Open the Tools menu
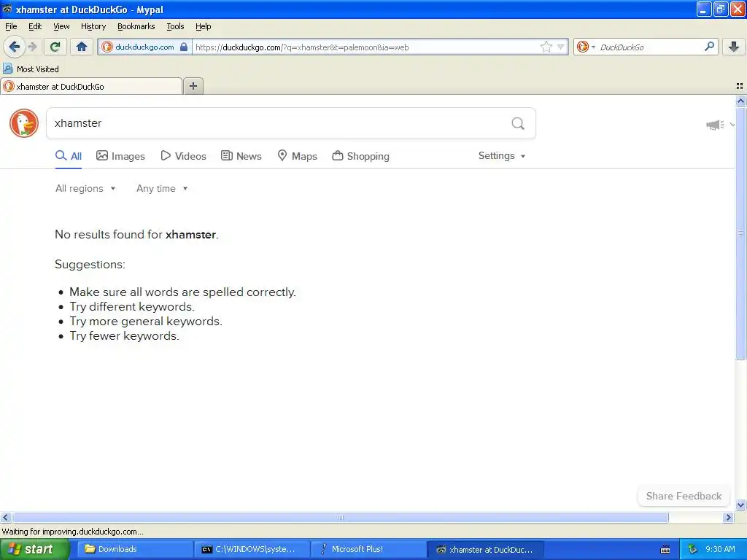The width and height of the screenshot is (747, 560). coord(175,26)
